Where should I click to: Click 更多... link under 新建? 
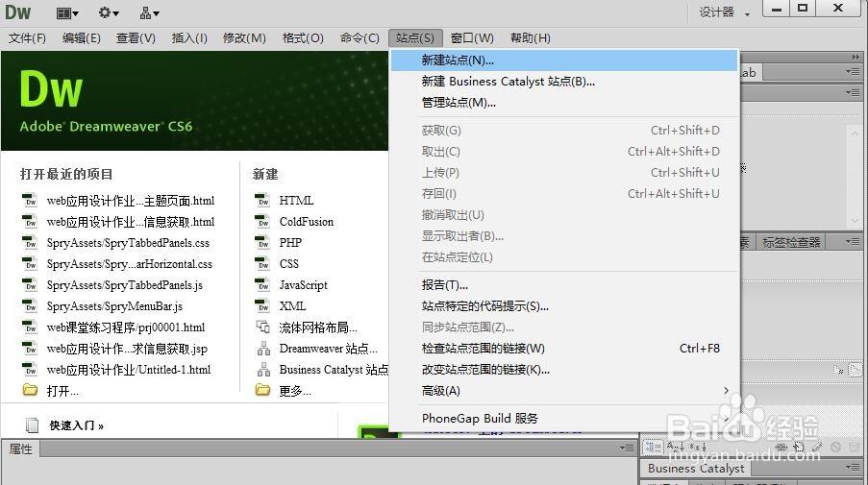coord(295,391)
